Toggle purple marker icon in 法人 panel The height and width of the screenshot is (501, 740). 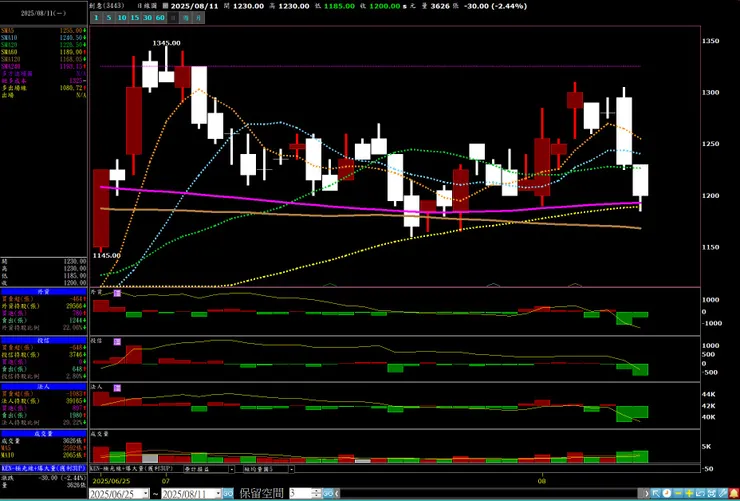pos(117,388)
